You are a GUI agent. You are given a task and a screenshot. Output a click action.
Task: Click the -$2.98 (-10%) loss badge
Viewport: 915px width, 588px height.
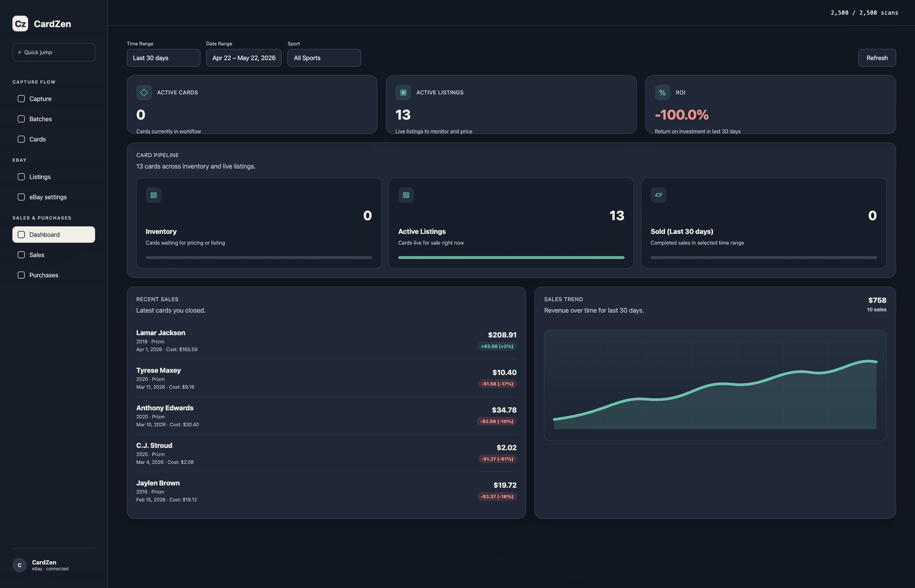pyautogui.click(x=496, y=421)
